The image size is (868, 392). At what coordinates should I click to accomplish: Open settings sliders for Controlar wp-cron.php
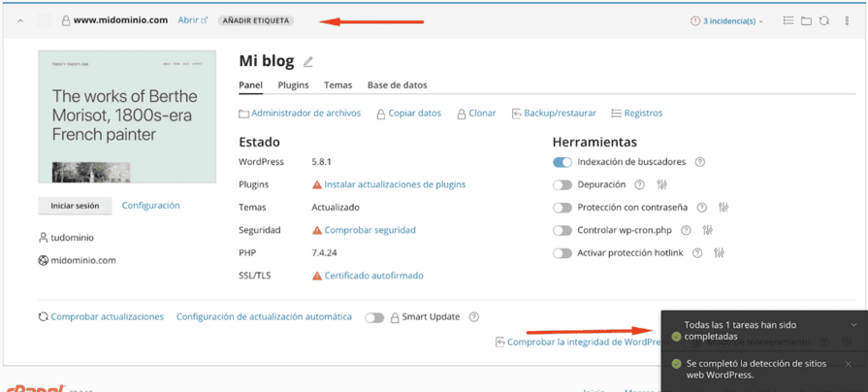click(707, 231)
